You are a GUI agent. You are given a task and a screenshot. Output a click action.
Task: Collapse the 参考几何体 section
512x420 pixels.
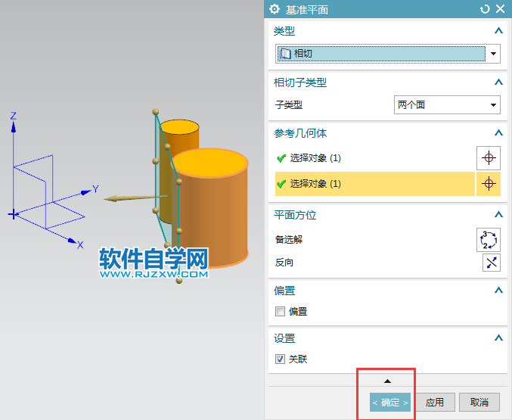point(498,132)
